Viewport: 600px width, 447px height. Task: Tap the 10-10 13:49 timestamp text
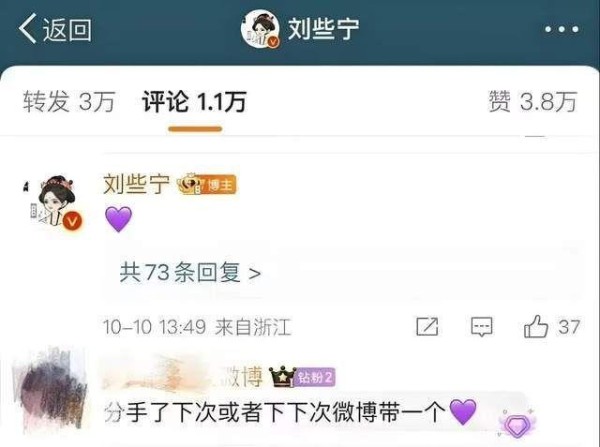155,327
